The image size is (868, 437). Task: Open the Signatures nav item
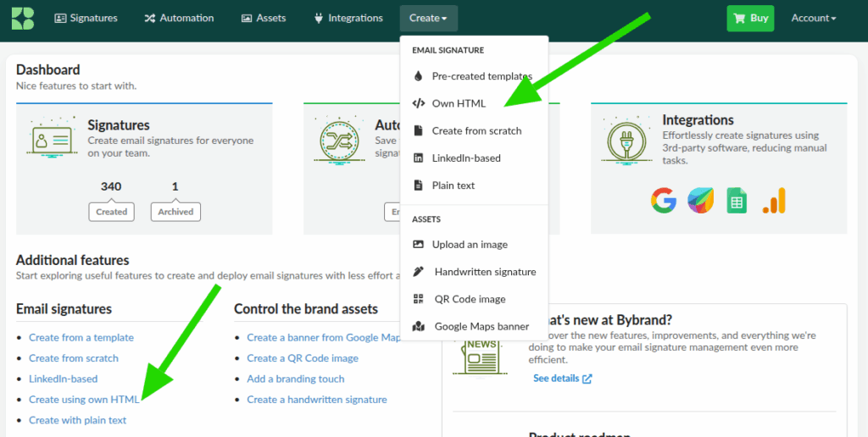pyautogui.click(x=86, y=19)
